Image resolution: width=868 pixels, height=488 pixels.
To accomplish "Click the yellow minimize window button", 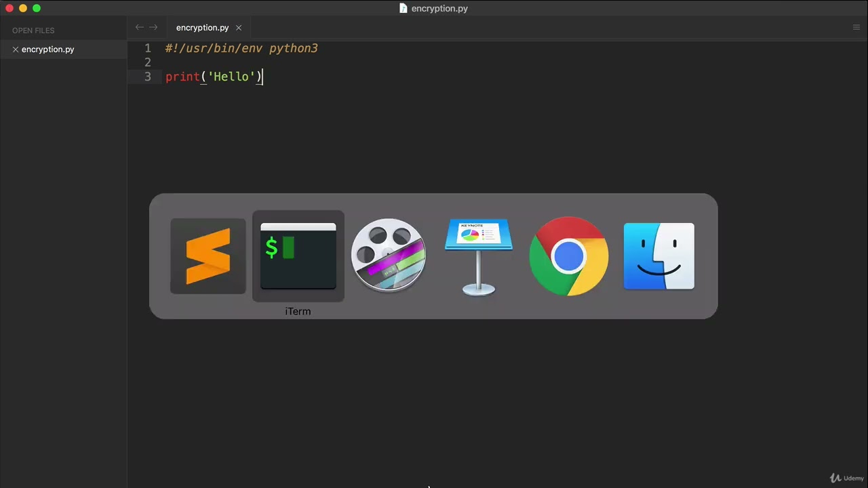I will click(x=23, y=8).
